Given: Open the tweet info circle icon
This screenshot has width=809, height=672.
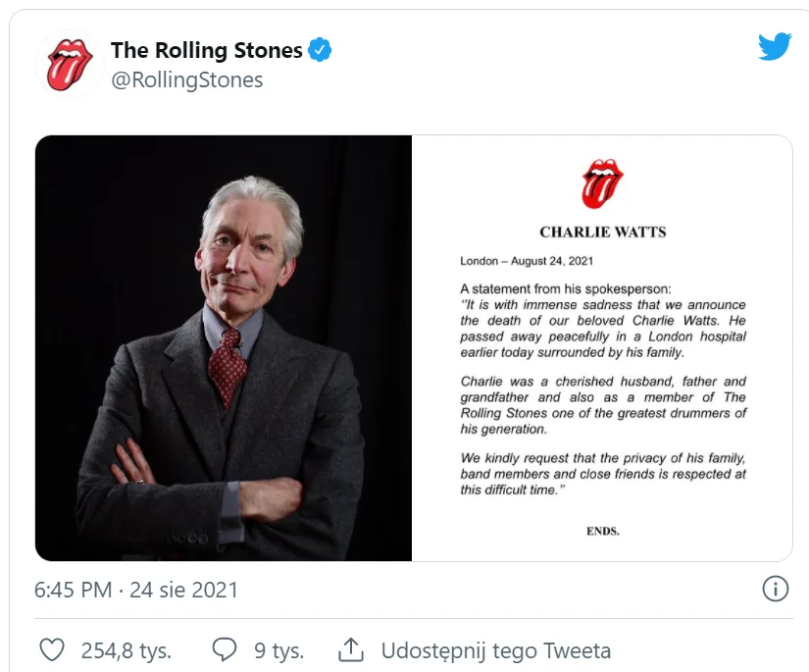Looking at the screenshot, I should coord(775,589).
